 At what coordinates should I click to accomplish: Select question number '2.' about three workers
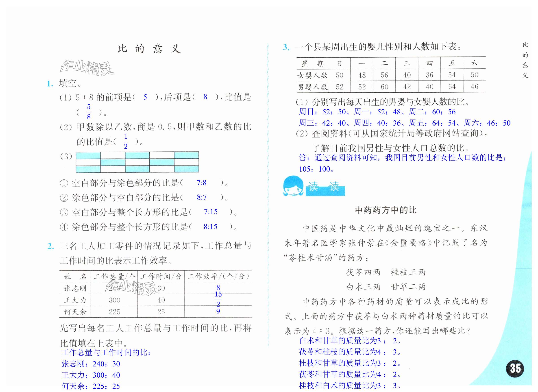(51, 246)
